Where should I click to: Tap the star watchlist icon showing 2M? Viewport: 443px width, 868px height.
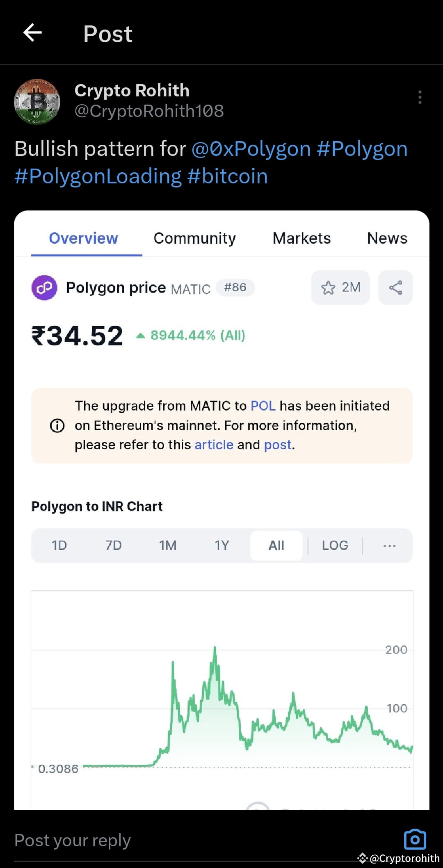tap(340, 288)
